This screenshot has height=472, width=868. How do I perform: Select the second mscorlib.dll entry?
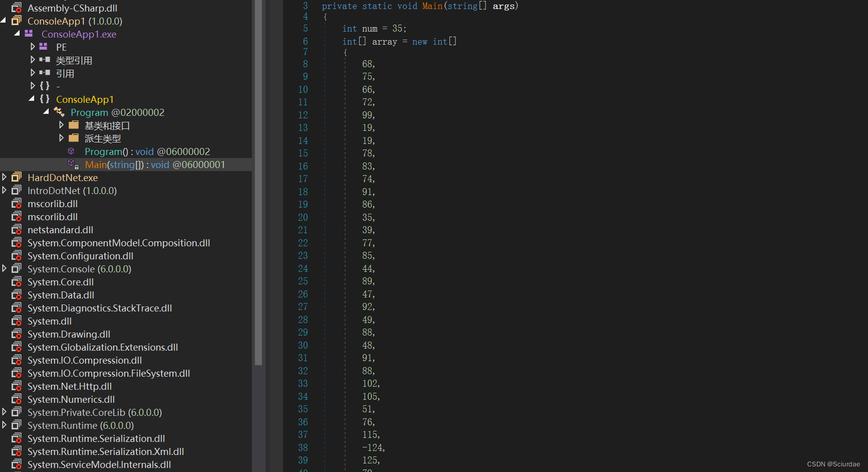point(53,217)
